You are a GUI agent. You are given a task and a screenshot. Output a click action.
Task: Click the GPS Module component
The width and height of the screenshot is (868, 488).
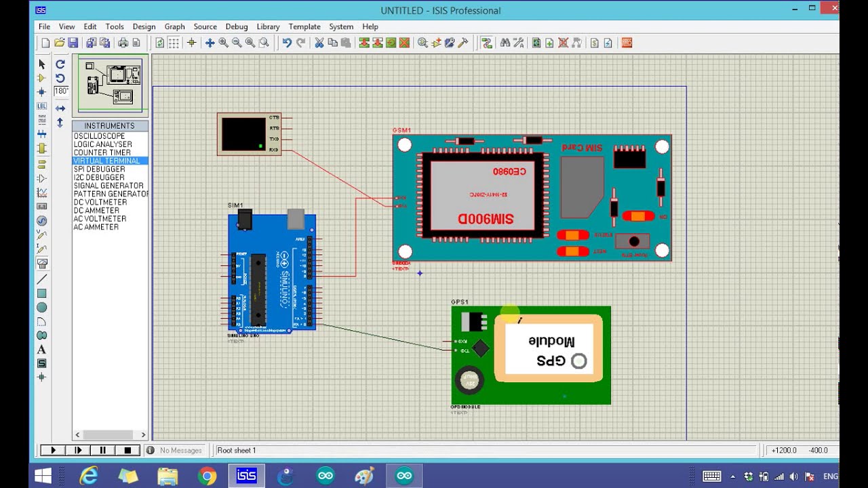(x=531, y=355)
